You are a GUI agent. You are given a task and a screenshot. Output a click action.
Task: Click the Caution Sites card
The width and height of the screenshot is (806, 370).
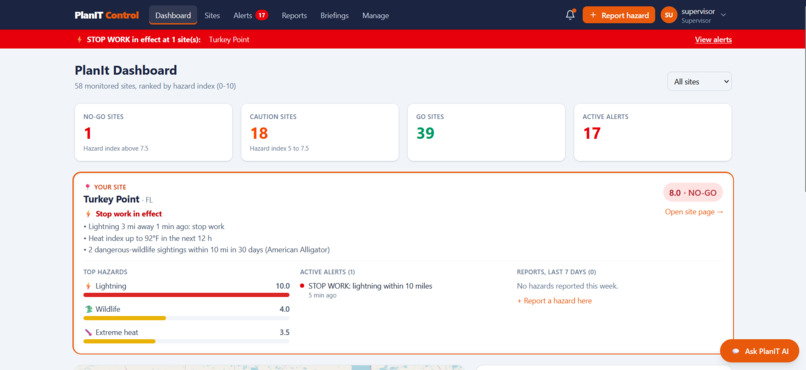point(320,133)
